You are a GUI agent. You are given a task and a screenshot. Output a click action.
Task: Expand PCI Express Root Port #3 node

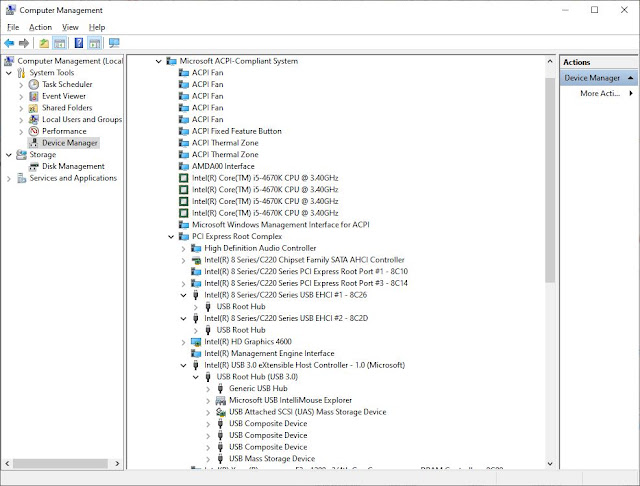[183, 284]
